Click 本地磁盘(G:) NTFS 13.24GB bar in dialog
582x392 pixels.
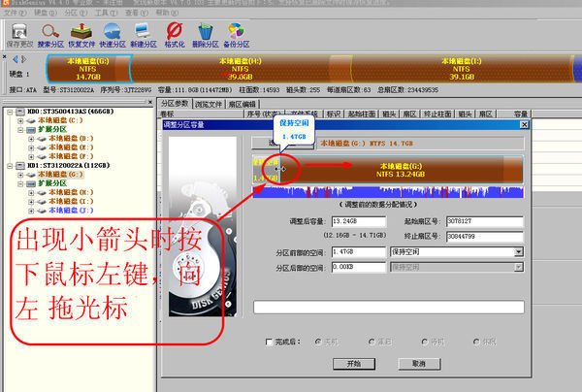pyautogui.click(x=402, y=170)
